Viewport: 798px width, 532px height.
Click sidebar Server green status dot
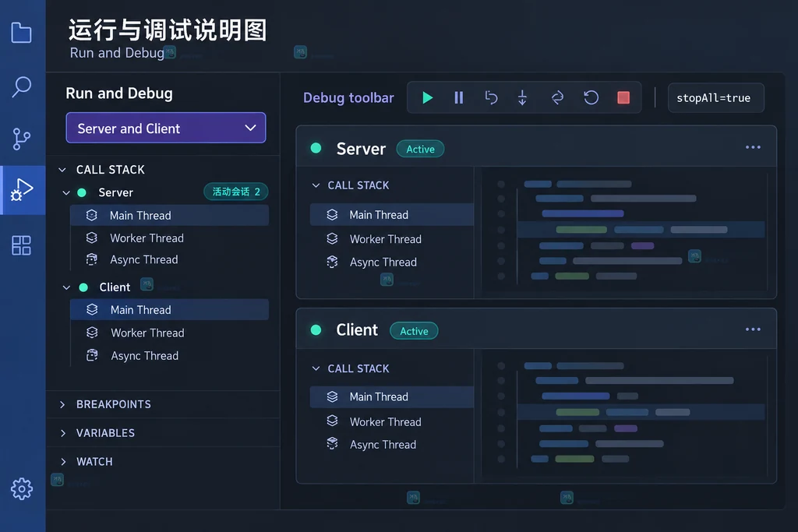pos(81,192)
